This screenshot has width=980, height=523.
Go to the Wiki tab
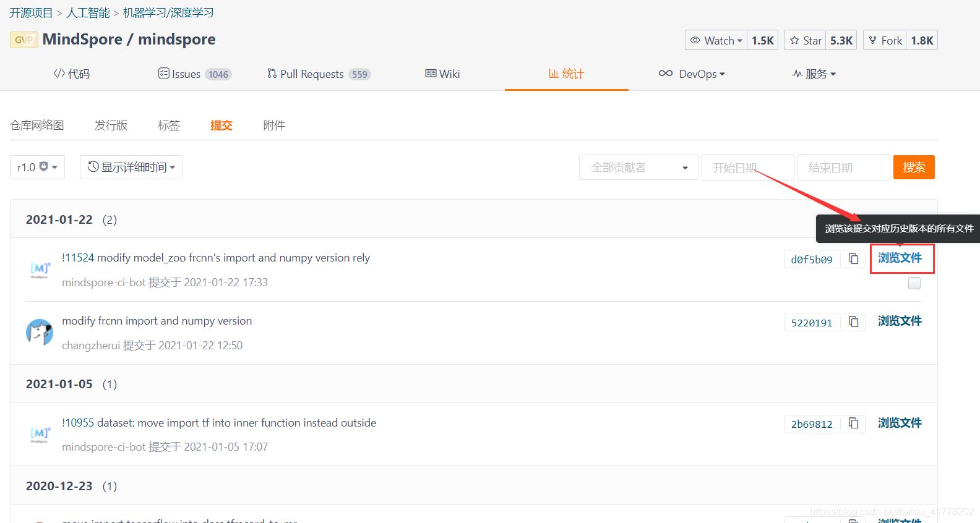click(x=442, y=74)
